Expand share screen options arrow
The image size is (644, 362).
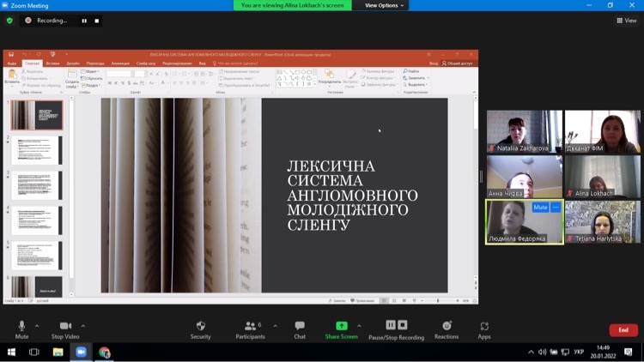[x=359, y=326]
